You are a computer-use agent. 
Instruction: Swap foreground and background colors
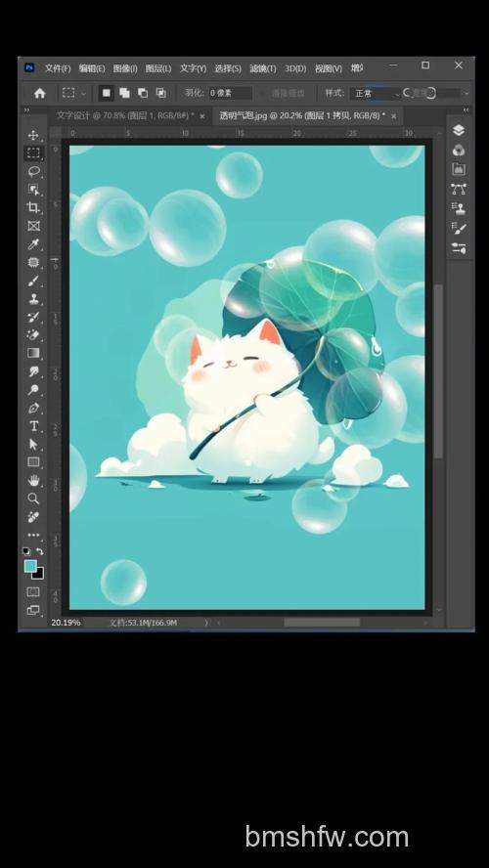[40, 551]
